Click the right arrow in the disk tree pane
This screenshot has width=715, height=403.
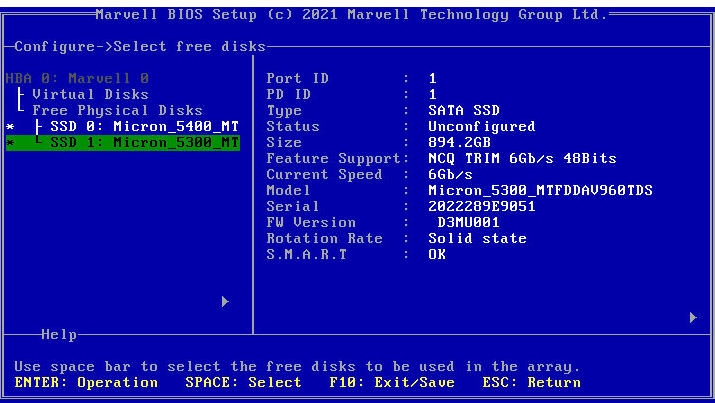pos(225,301)
